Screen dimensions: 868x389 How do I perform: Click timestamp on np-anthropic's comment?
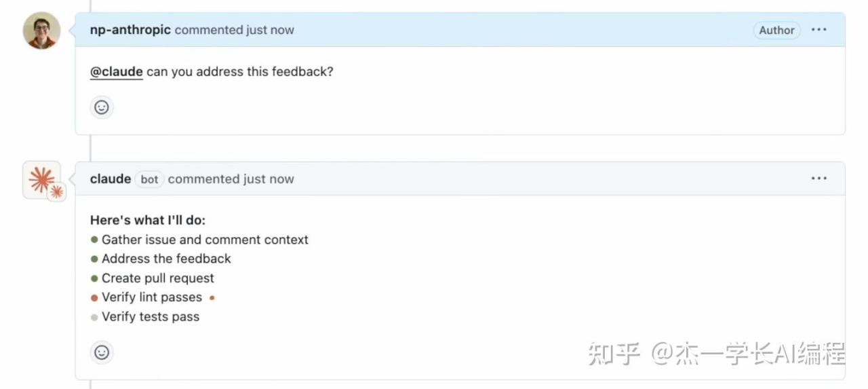(269, 30)
